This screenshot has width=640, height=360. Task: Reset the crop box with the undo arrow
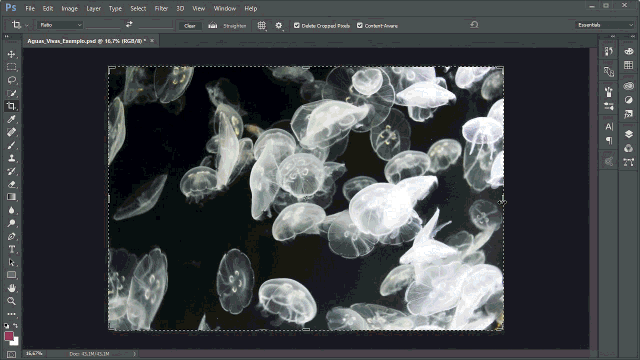point(474,25)
